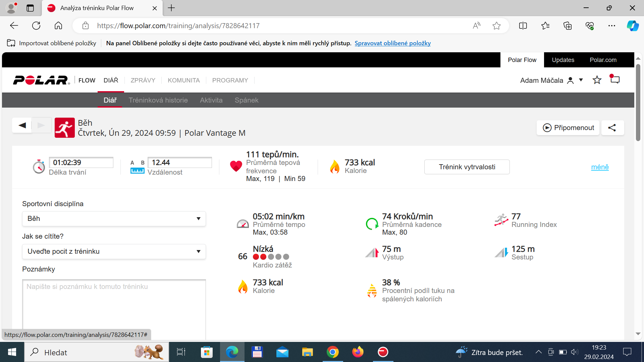Click the favorites star in Polar header
The width and height of the screenshot is (644, 362).
click(597, 80)
